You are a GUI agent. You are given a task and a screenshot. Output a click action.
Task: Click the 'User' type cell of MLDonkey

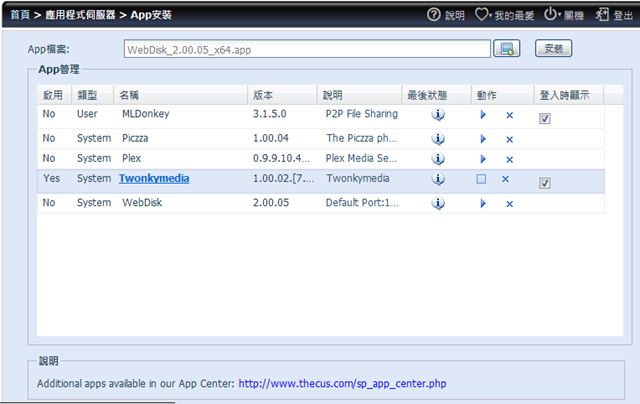[87, 114]
